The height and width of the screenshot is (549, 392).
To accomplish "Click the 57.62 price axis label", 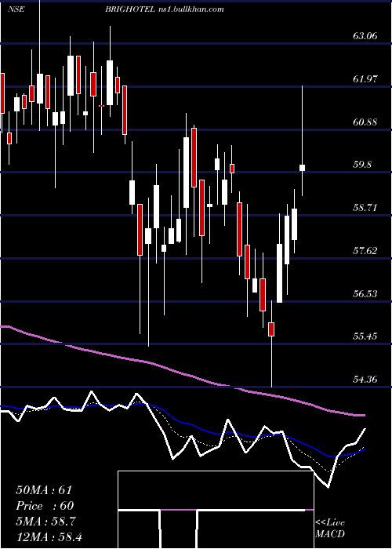I will (365, 251).
